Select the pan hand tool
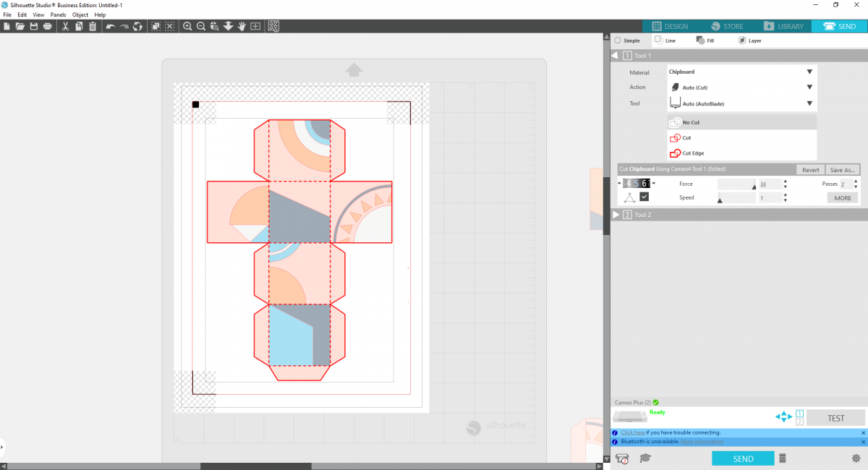 (x=242, y=26)
